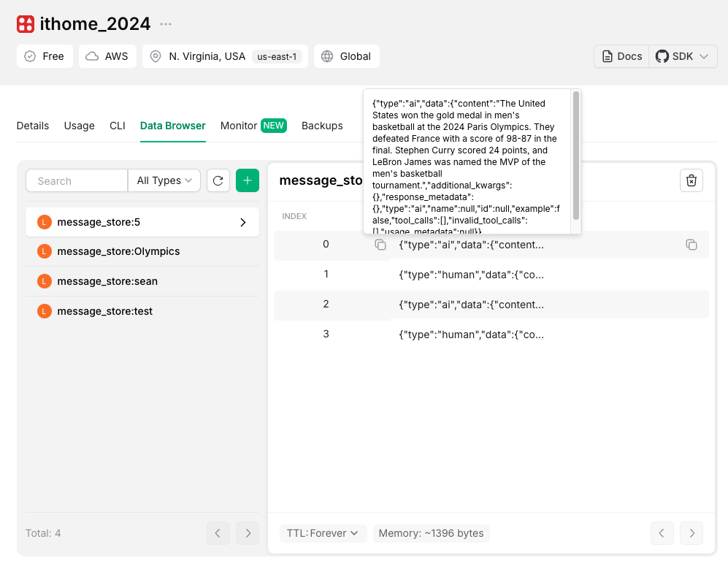The width and height of the screenshot is (728, 566).
Task: Click the Memory: ~1396 bytes label
Action: click(x=432, y=533)
